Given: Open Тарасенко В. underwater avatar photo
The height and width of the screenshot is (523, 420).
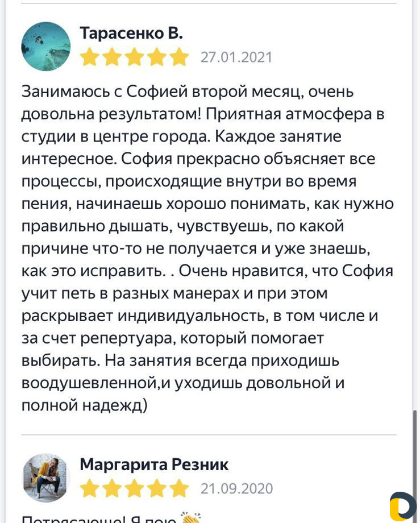Looking at the screenshot, I should click(46, 47).
